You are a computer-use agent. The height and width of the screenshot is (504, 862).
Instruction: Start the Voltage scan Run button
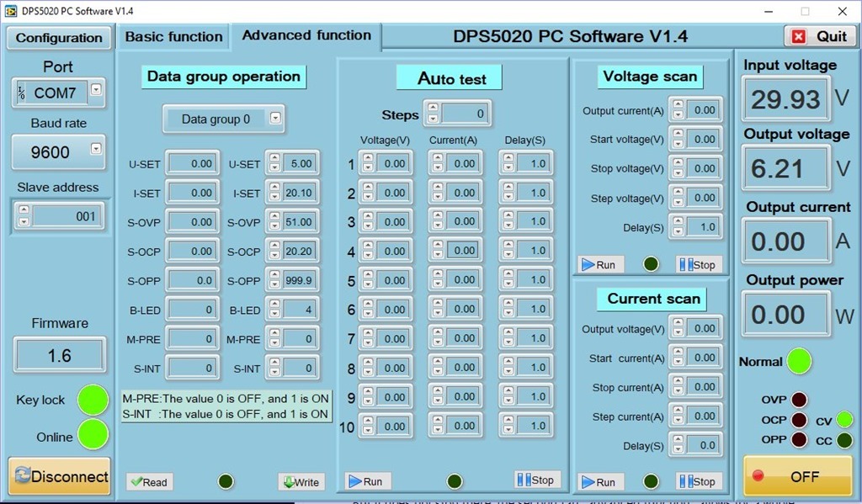(x=598, y=264)
